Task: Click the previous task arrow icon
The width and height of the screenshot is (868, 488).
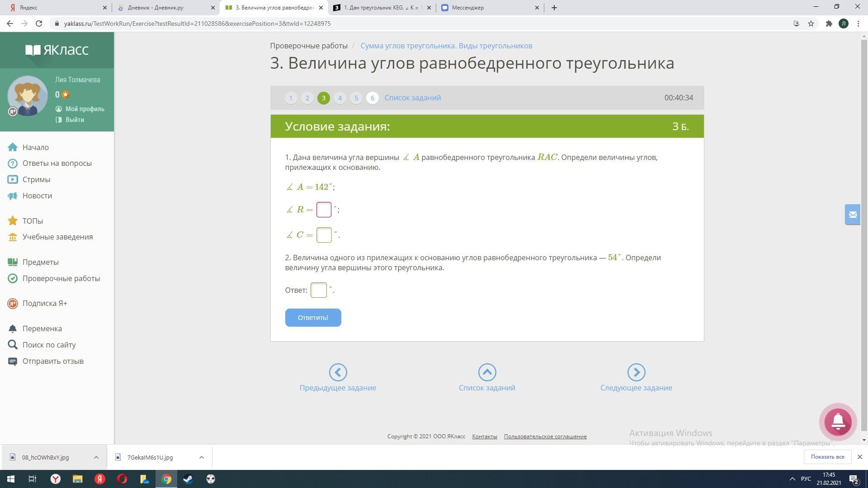Action: pyautogui.click(x=338, y=372)
